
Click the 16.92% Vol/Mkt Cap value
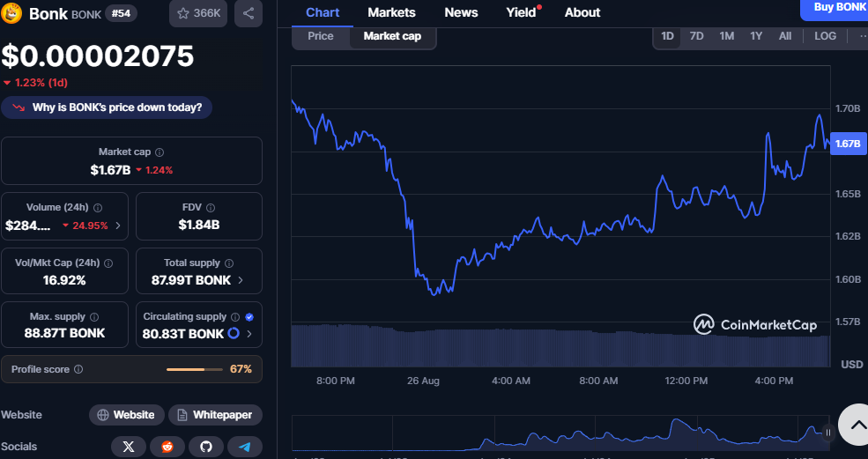[x=64, y=280]
